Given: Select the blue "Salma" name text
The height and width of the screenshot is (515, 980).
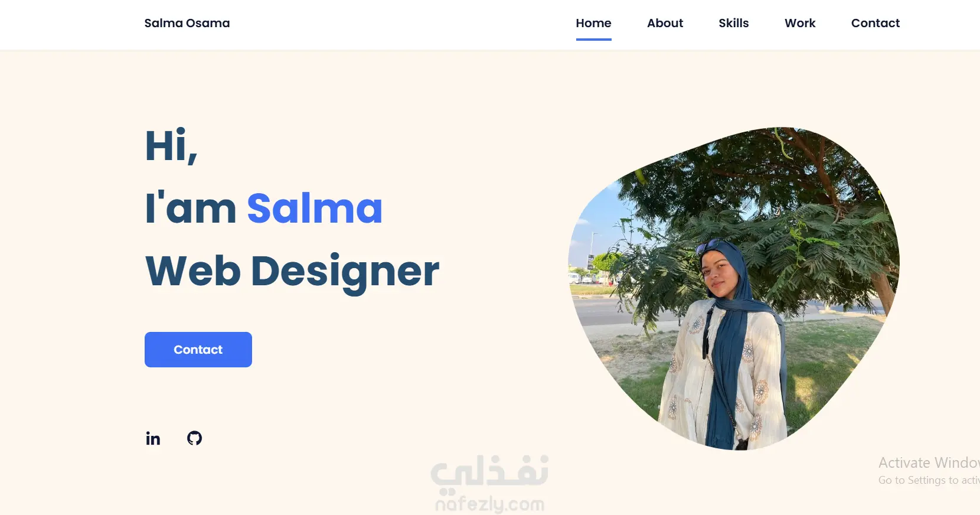Looking at the screenshot, I should 315,208.
